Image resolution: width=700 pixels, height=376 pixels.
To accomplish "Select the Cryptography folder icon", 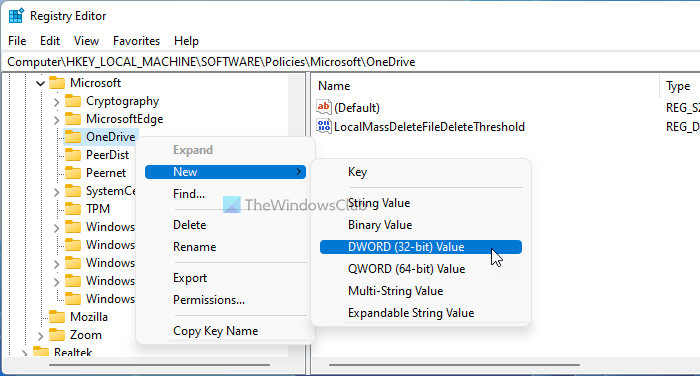I will click(x=73, y=101).
